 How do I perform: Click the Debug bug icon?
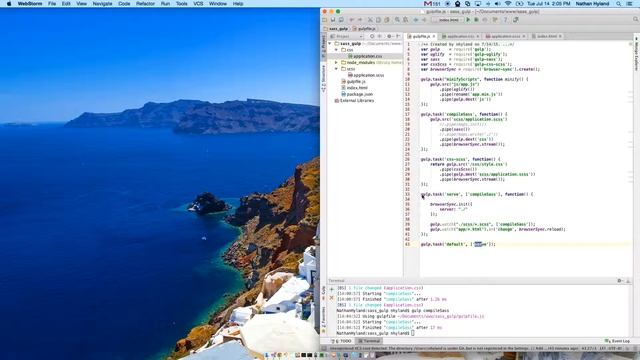click(x=476, y=20)
